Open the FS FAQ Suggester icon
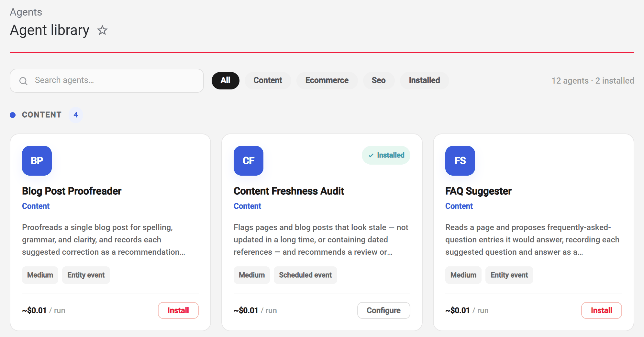The height and width of the screenshot is (337, 644). (x=460, y=161)
